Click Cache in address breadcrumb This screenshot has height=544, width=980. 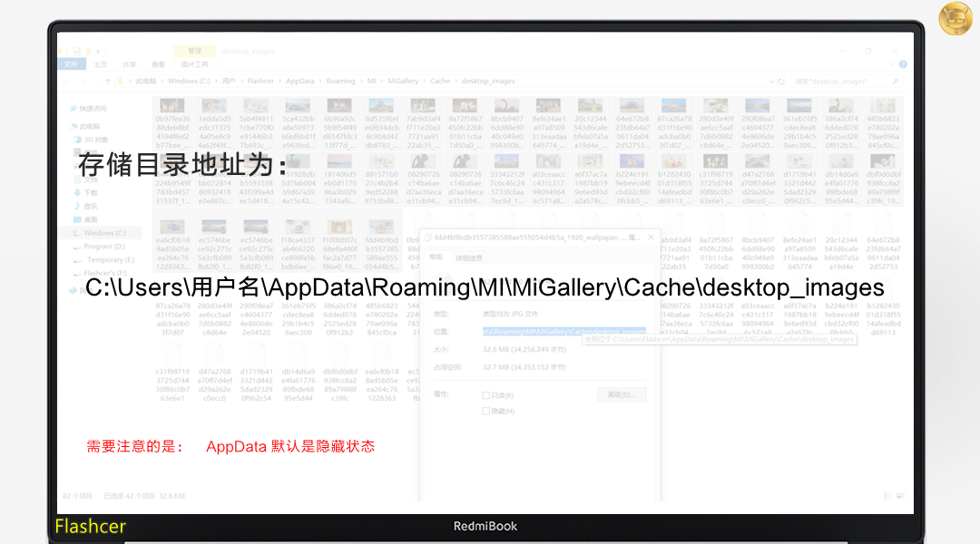coord(440,82)
